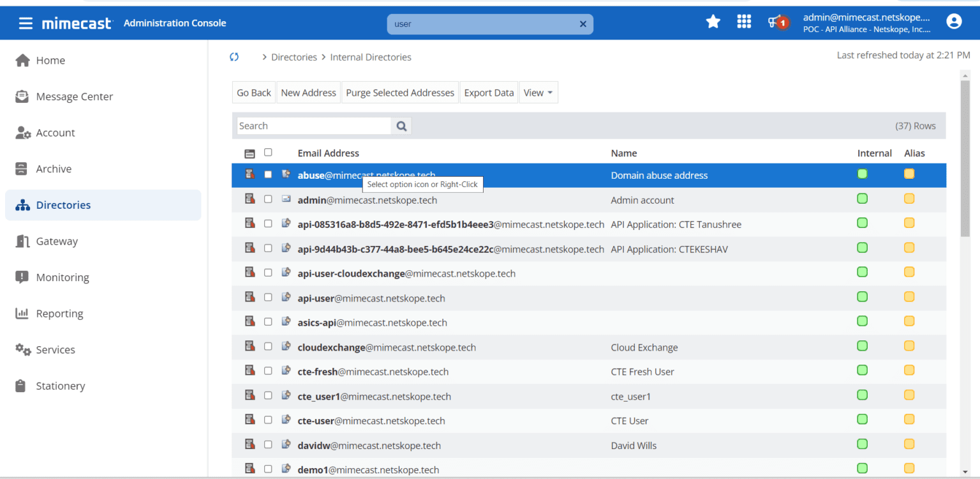Open the View dropdown menu
The height and width of the screenshot is (479, 980).
pos(538,92)
